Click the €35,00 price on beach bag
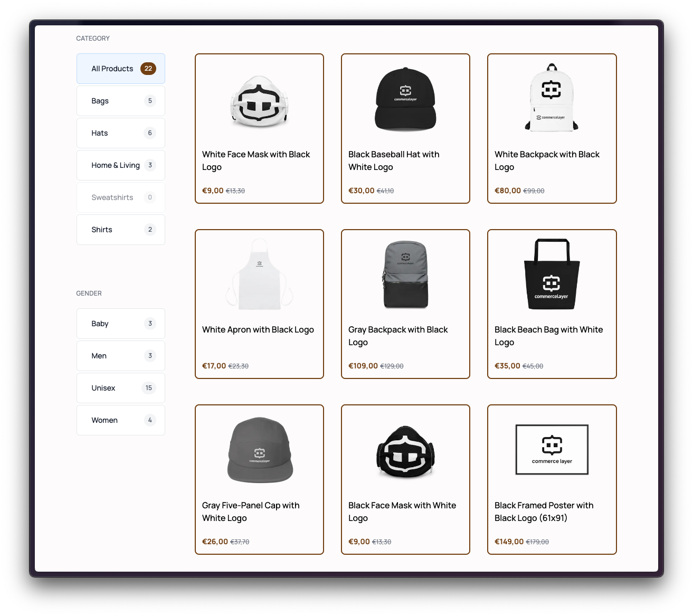693x616 pixels. pos(507,366)
